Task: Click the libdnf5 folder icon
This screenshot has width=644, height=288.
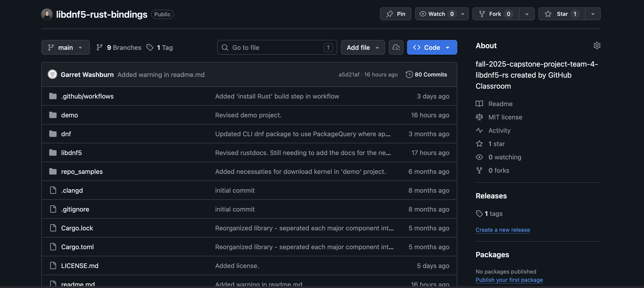Action: [53, 153]
